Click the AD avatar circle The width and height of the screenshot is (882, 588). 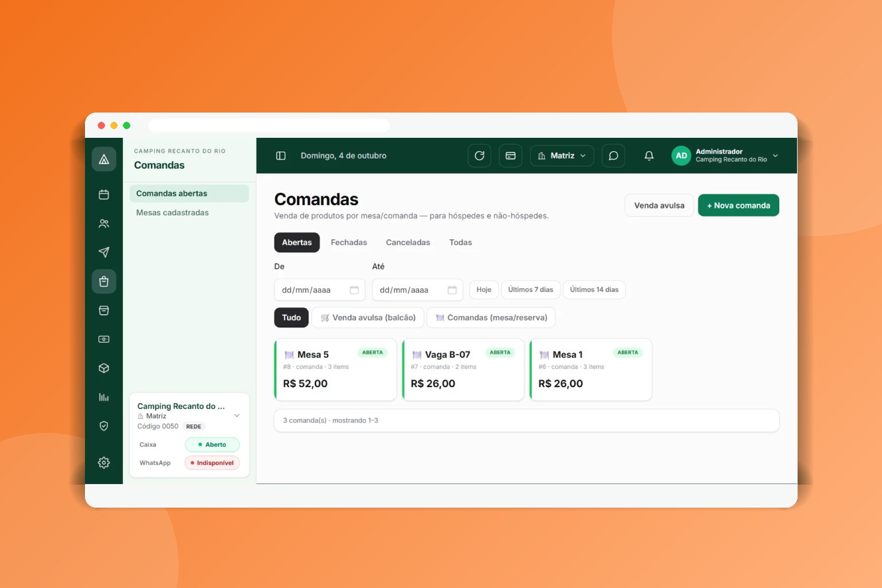tap(681, 156)
